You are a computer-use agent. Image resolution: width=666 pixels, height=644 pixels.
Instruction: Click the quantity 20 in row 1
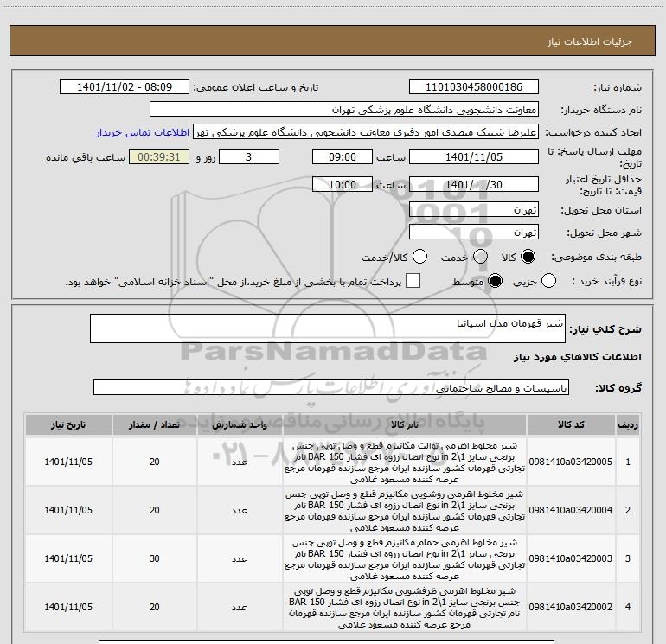tap(155, 462)
